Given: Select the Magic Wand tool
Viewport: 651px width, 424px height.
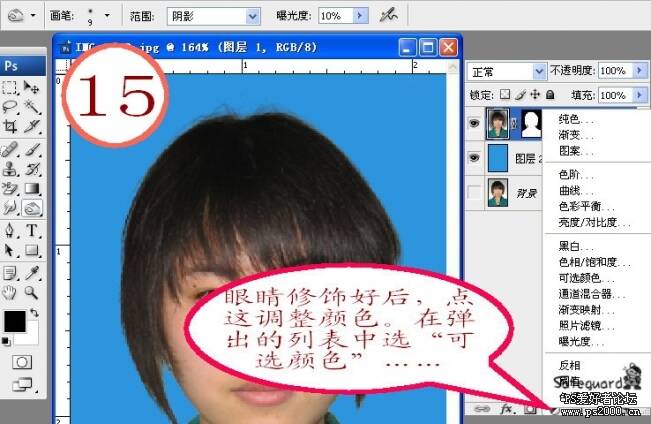Looking at the screenshot, I should [x=32, y=107].
